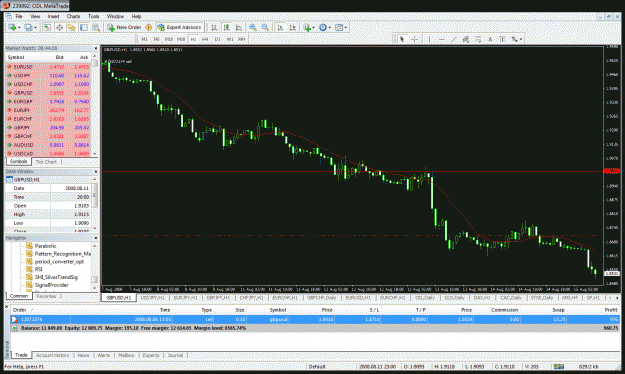Click the yellow coin icon beside New Order

click(x=149, y=27)
